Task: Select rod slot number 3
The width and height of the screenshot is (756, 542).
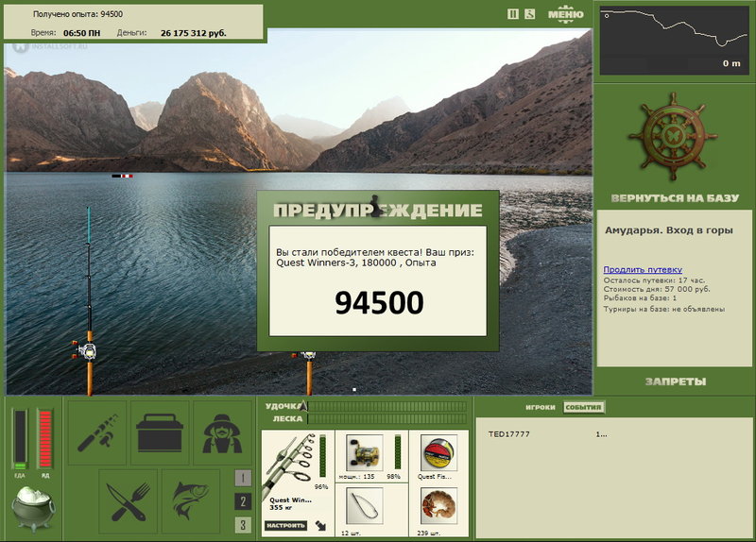Action: coord(243,525)
